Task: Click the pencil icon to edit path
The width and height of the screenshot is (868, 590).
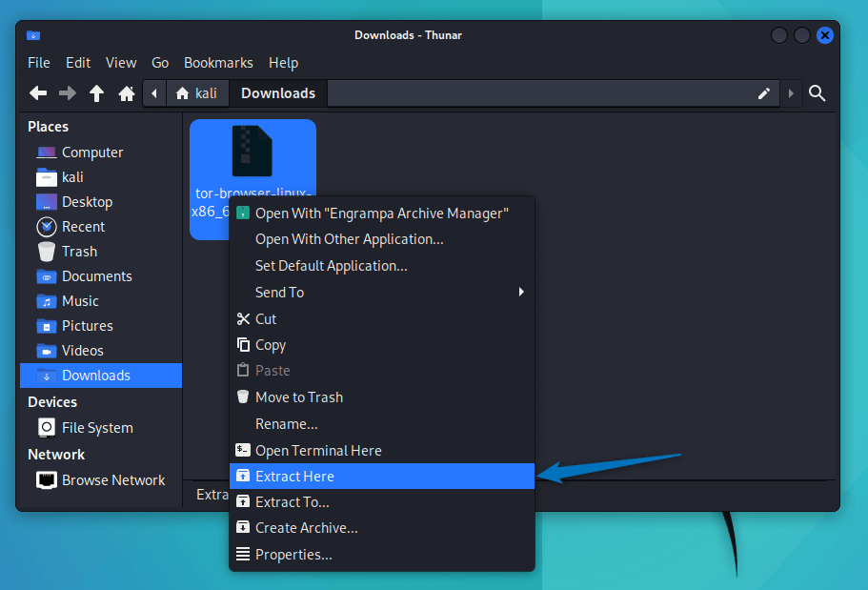Action: [x=764, y=92]
